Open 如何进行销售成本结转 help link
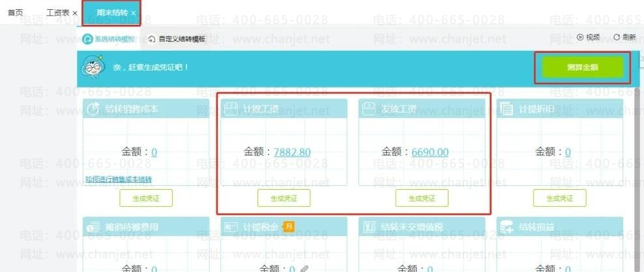Viewport: 644px width, 272px height. 118,179
